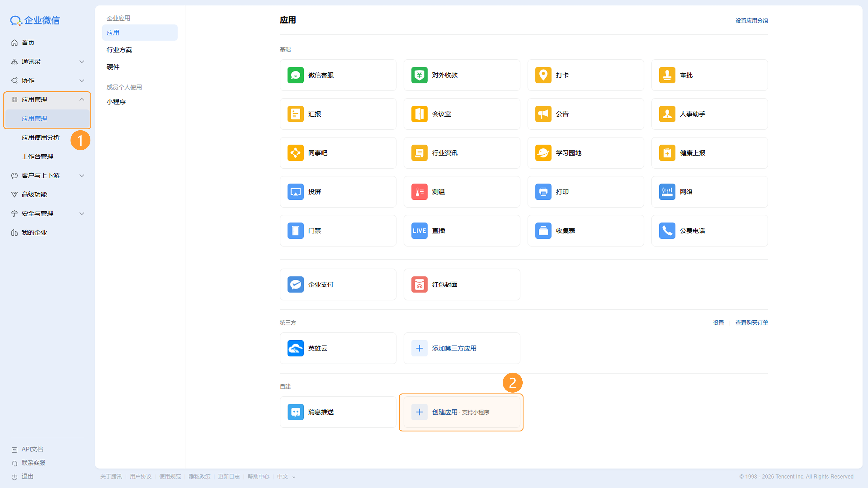Select 工作台管理 submenu item

tap(37, 156)
